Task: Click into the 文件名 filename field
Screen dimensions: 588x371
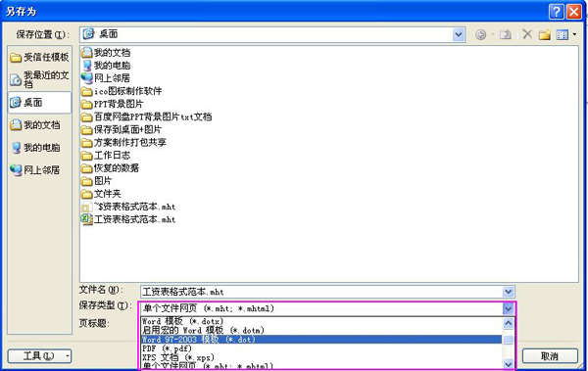Action: 321,292
